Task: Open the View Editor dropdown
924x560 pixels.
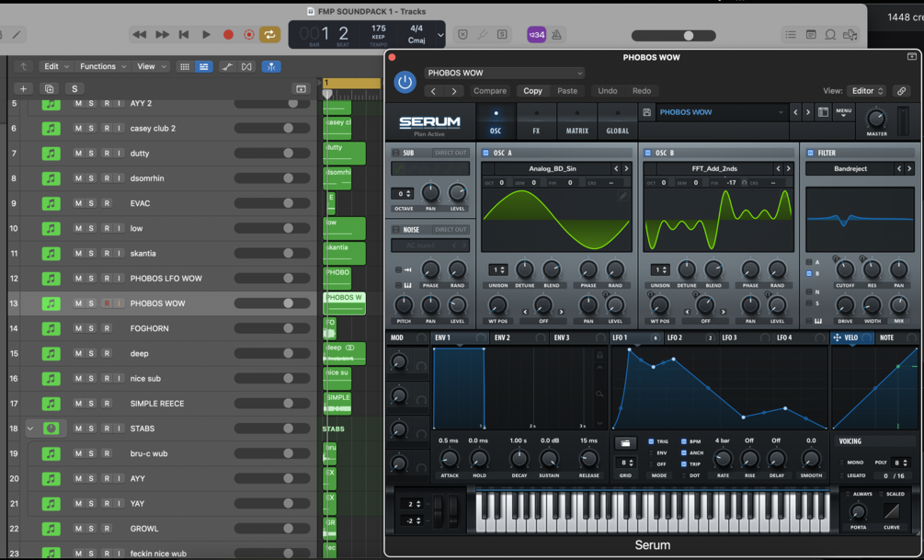Action: coord(866,91)
